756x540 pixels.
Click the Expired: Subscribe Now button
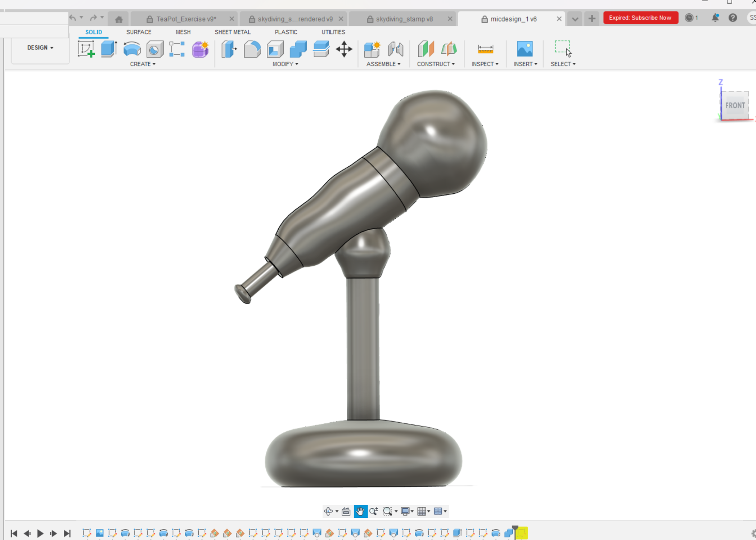pyautogui.click(x=640, y=18)
